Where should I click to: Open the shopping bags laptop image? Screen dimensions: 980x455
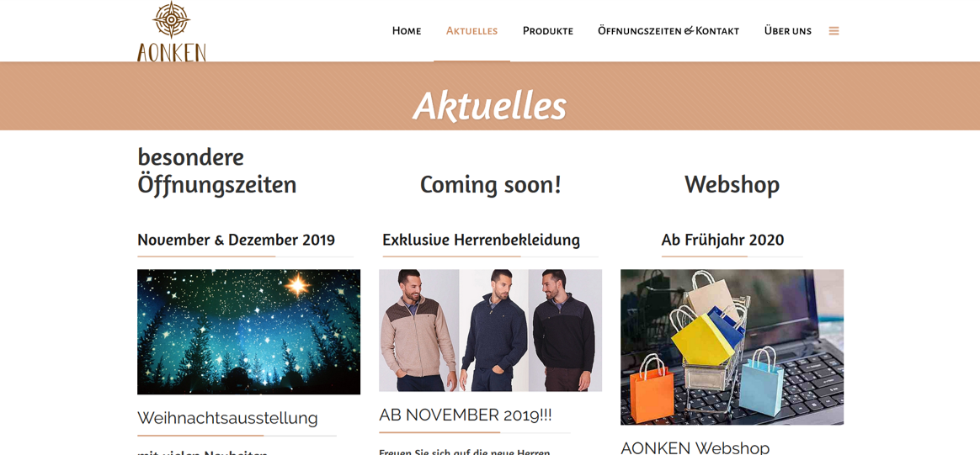pos(732,347)
